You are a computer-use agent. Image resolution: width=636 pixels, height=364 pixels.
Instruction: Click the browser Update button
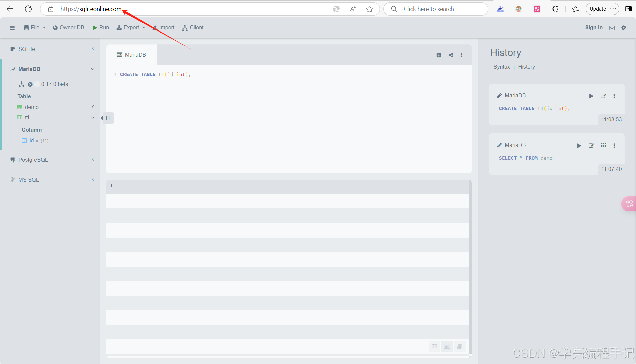click(602, 9)
